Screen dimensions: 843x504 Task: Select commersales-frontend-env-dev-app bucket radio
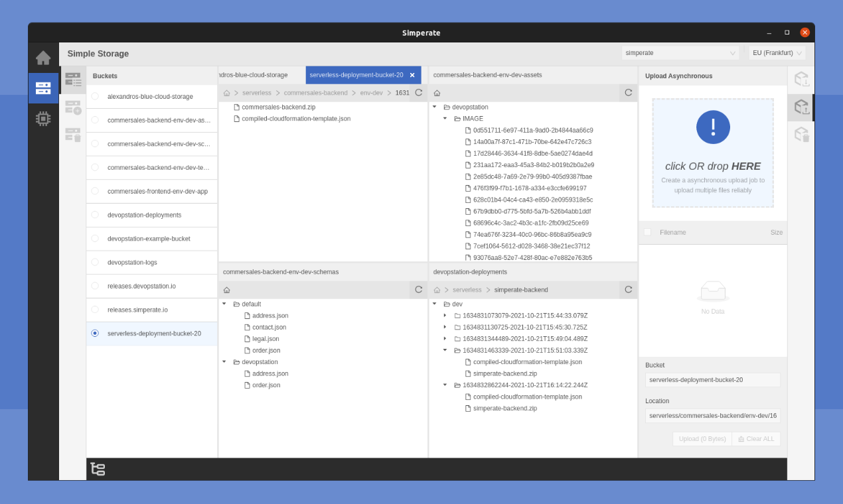(95, 191)
